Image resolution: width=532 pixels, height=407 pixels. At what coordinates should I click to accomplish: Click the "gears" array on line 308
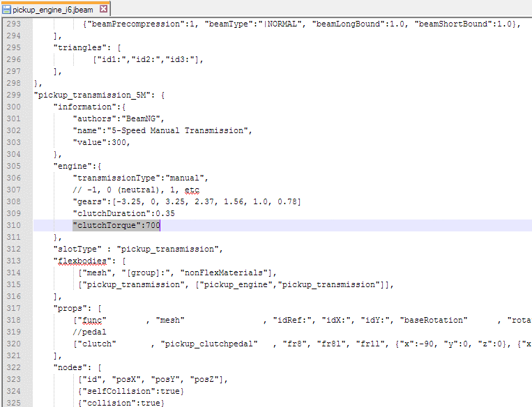pyautogui.click(x=187, y=202)
